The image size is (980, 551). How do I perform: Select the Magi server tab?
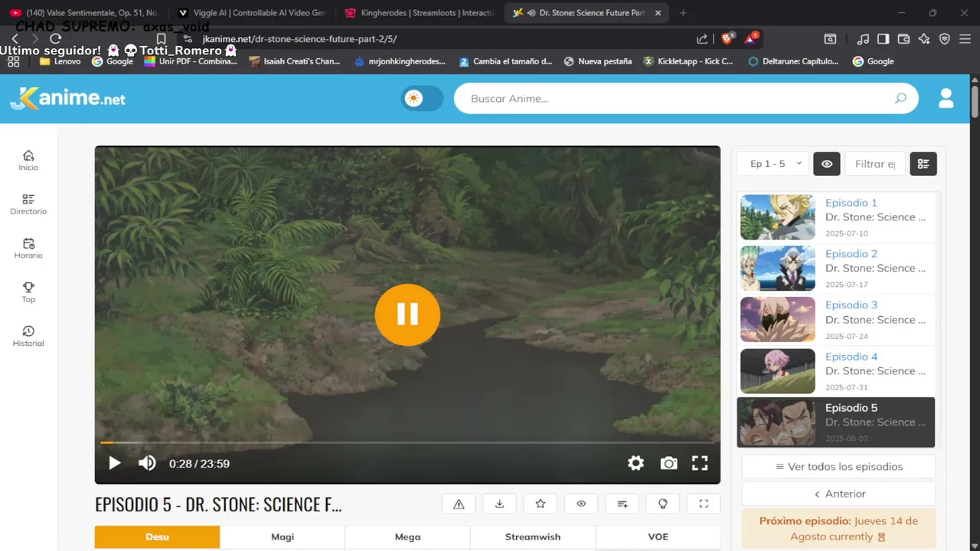pyautogui.click(x=283, y=537)
